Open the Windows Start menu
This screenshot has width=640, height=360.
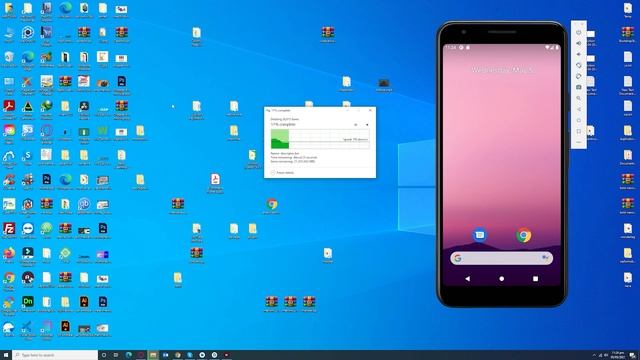(x=6, y=355)
